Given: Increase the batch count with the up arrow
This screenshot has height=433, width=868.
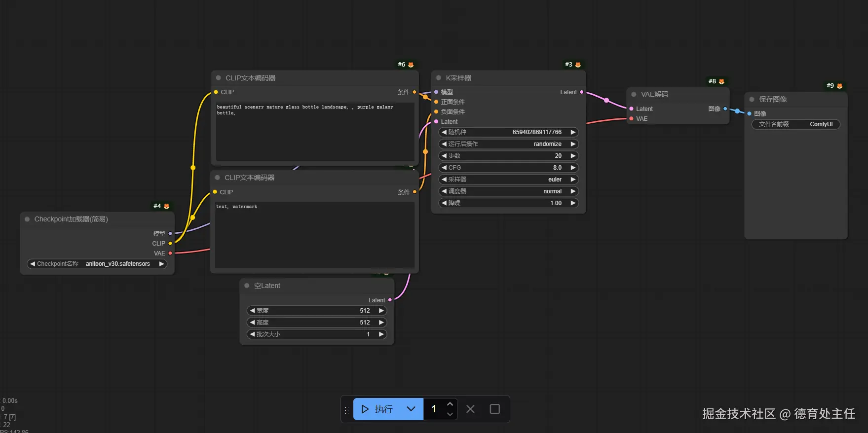Looking at the screenshot, I should point(450,404).
